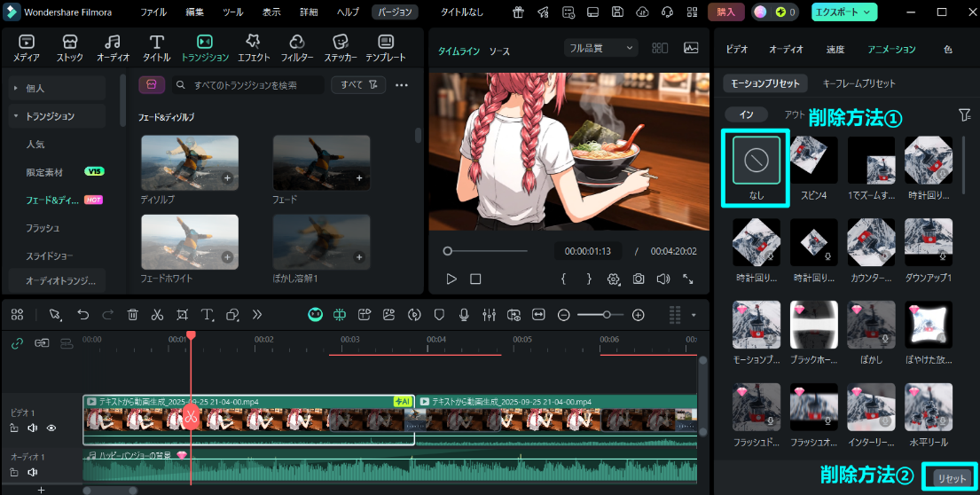Click the scissors split icon in timeline toolbar
Viewport: 980px width, 495px height.
[x=157, y=315]
